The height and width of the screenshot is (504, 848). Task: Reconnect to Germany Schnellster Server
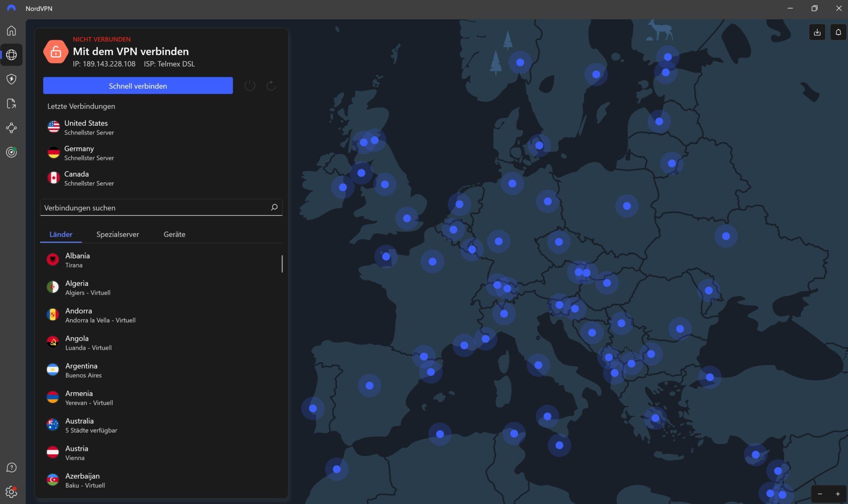[x=161, y=153]
